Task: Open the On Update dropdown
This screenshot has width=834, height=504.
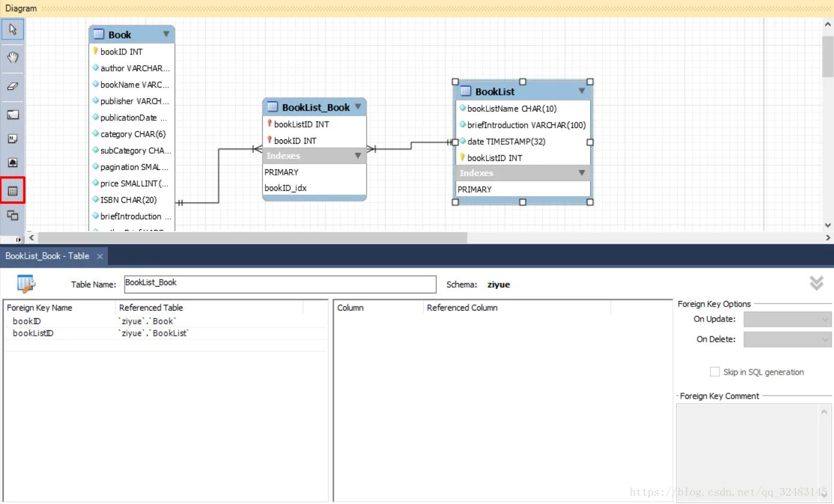Action: pos(787,320)
